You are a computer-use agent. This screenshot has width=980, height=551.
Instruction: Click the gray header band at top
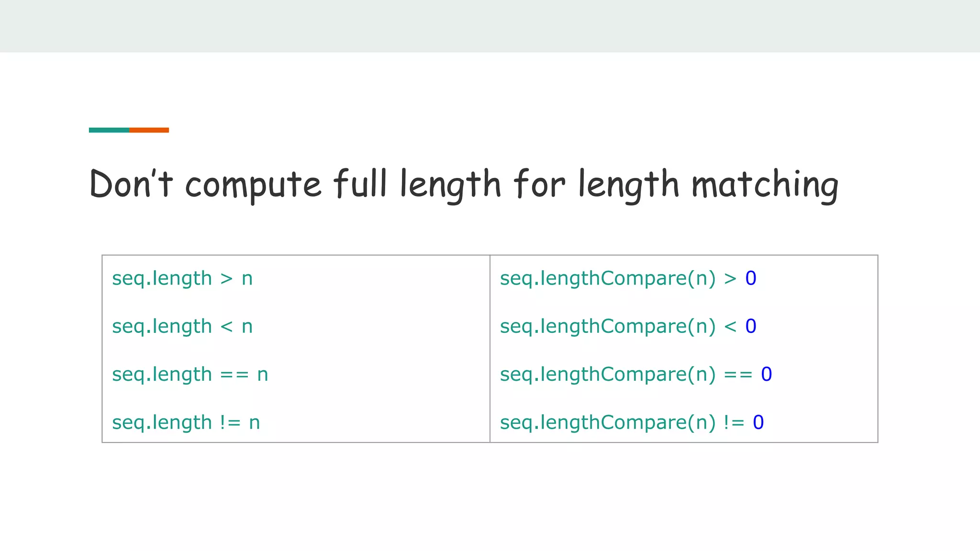tap(490, 26)
